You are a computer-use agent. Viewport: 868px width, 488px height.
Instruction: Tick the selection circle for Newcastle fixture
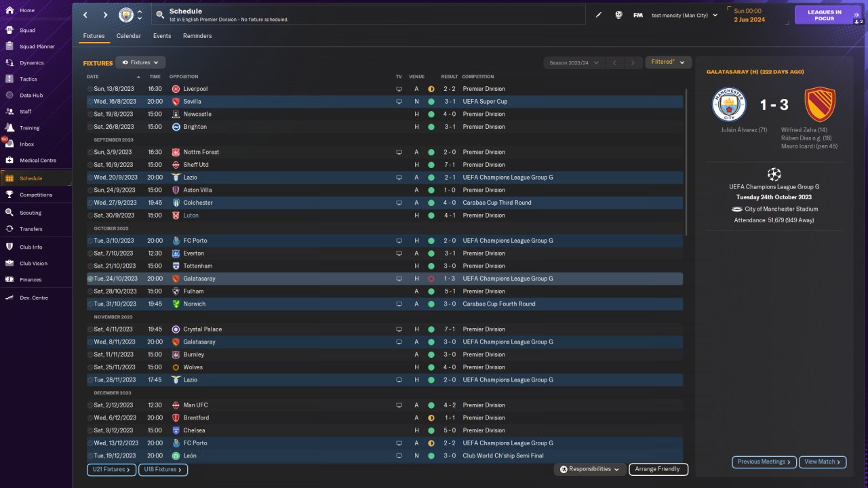click(90, 115)
